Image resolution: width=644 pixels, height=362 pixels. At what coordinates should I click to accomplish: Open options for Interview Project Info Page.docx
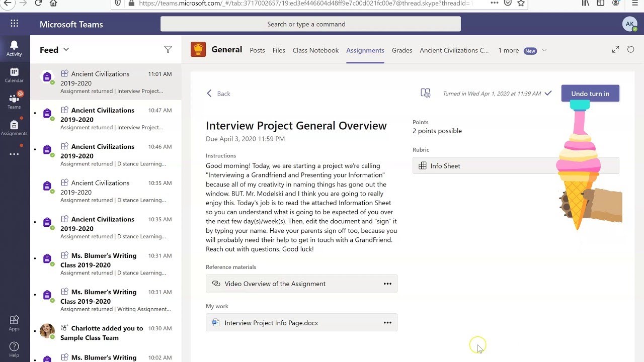click(x=387, y=323)
